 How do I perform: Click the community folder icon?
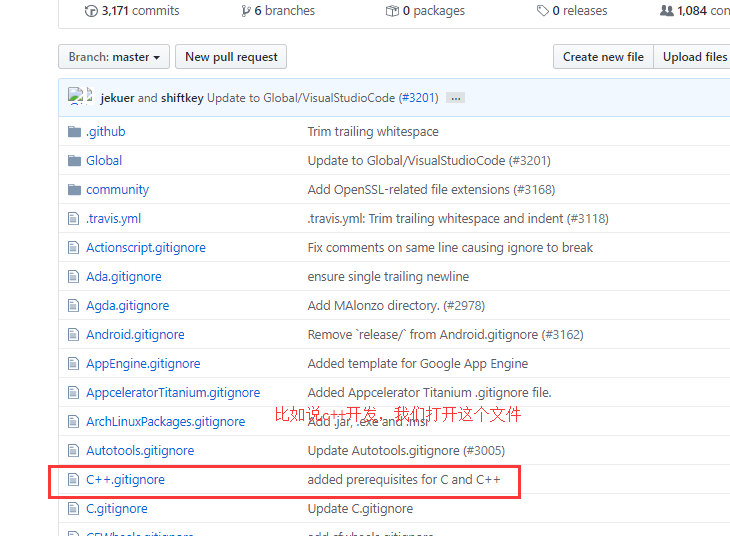pyautogui.click(x=74, y=190)
